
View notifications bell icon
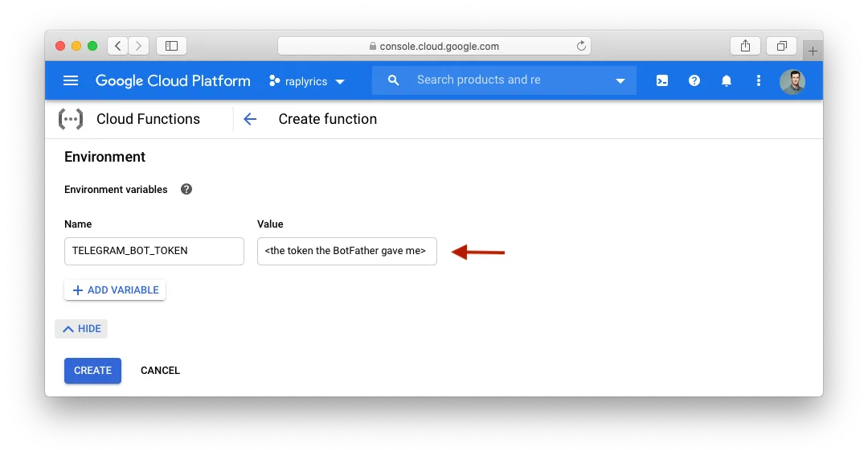click(x=727, y=80)
